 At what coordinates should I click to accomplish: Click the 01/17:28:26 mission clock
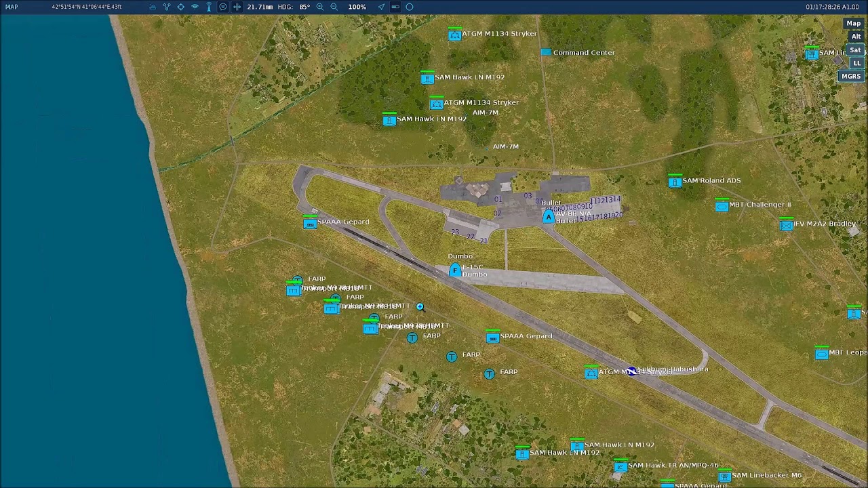(x=832, y=7)
